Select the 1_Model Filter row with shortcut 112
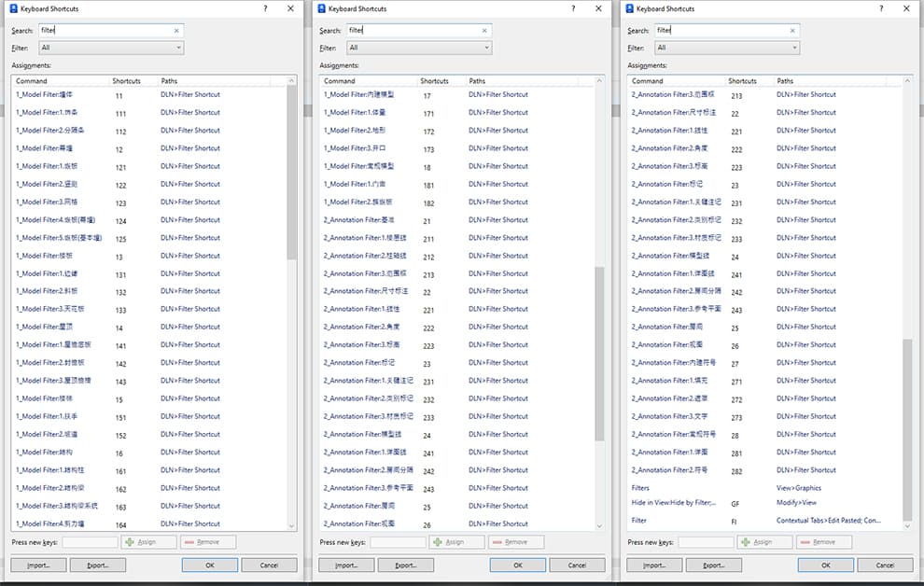 tap(149, 131)
